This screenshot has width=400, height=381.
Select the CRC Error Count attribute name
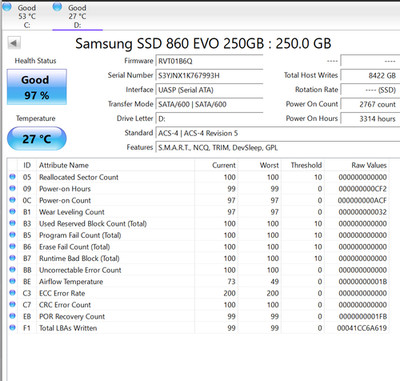tap(65, 305)
